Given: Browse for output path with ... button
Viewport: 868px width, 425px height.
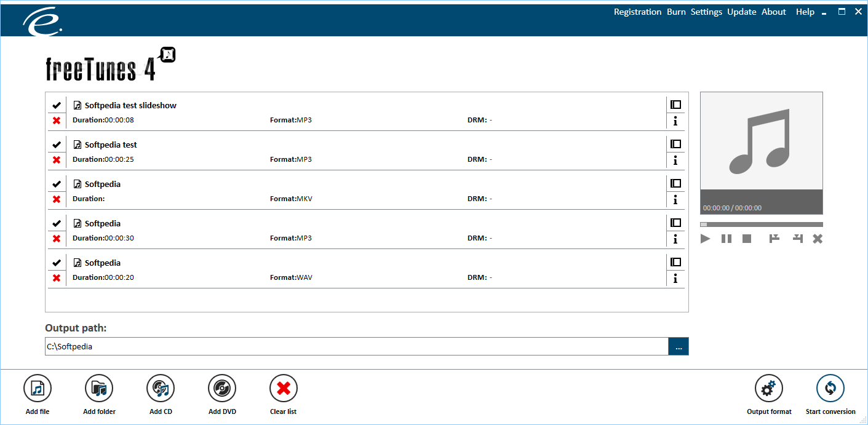Looking at the screenshot, I should (x=679, y=346).
